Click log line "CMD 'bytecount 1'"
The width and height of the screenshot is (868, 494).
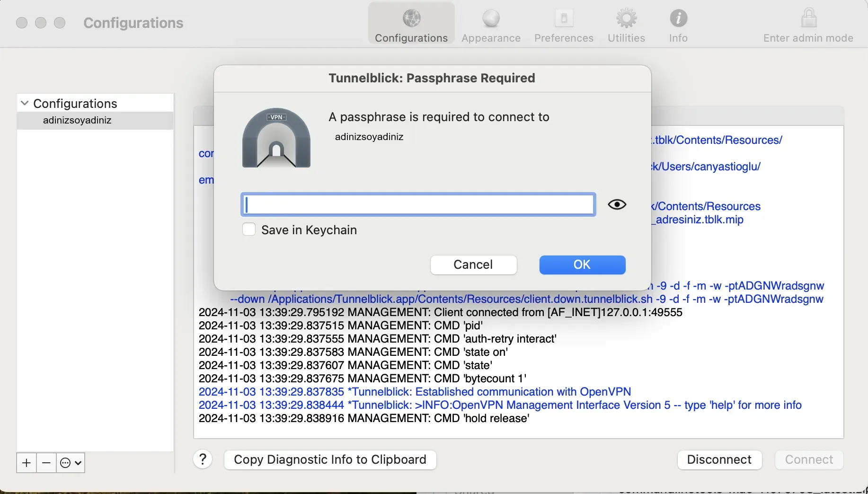363,379
